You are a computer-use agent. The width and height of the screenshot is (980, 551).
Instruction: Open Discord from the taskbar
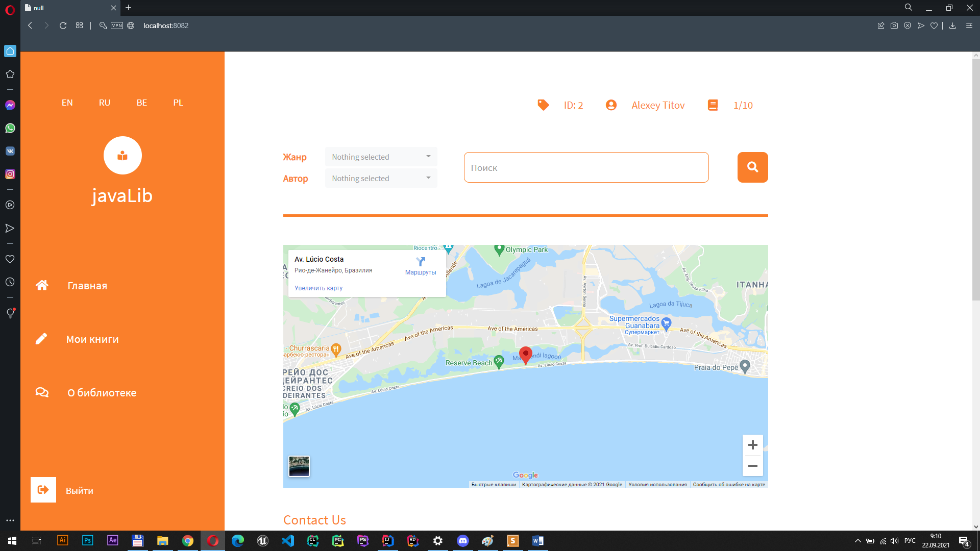[463, 541]
